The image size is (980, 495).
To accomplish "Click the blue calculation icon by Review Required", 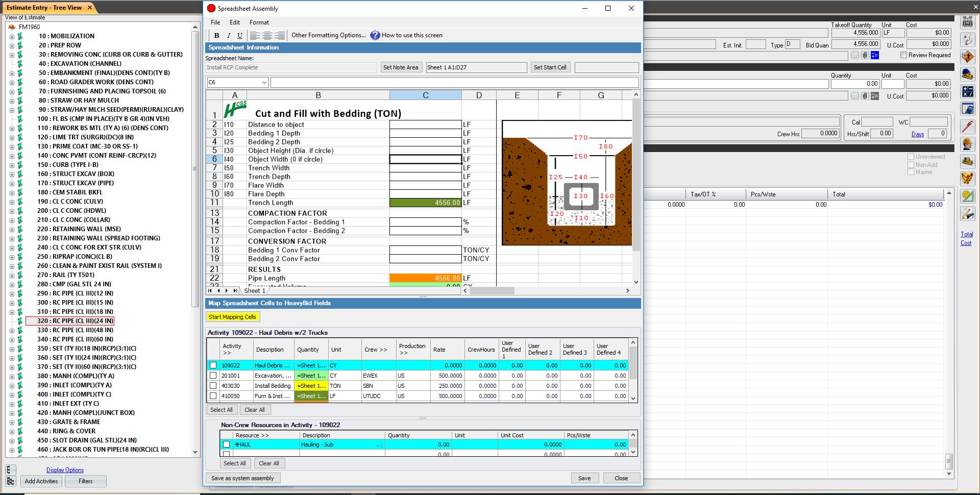I will point(875,55).
